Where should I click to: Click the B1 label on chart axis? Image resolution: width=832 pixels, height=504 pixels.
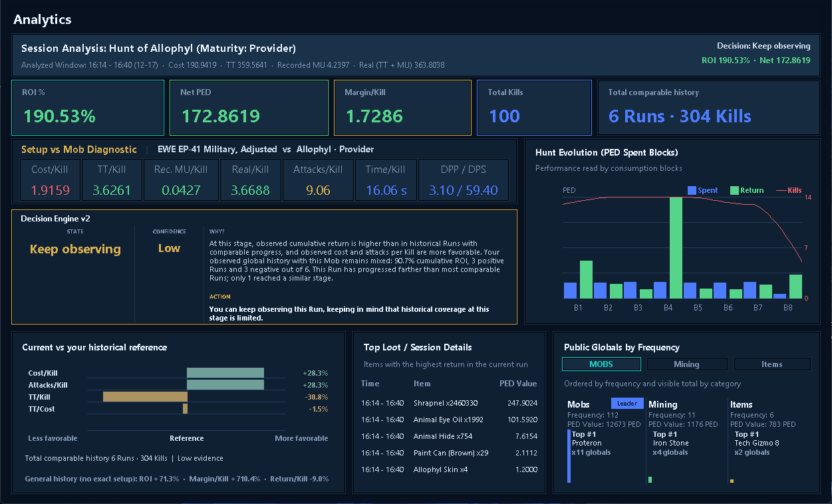[578, 308]
